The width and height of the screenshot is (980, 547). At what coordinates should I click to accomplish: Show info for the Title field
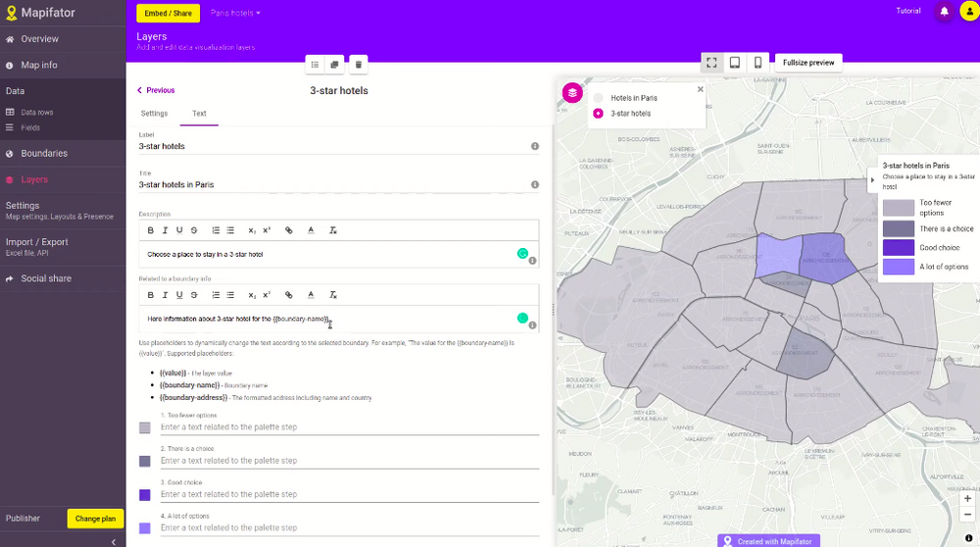coord(535,184)
